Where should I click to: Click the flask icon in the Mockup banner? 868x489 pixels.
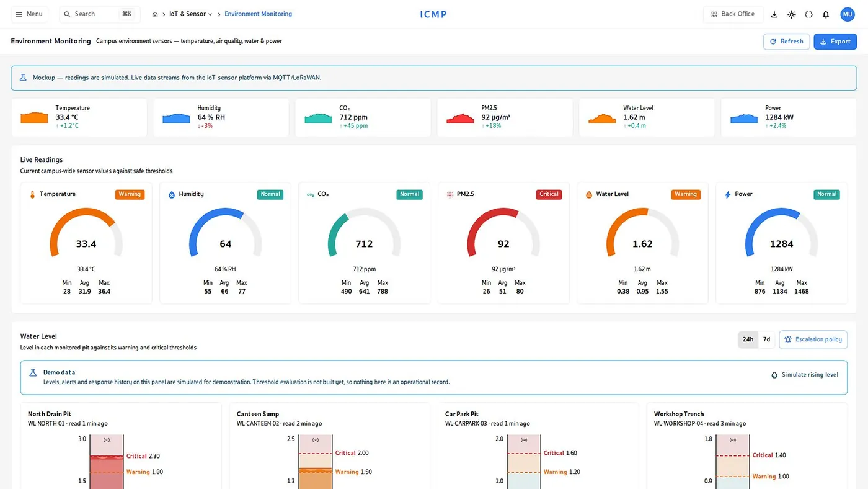[23, 78]
